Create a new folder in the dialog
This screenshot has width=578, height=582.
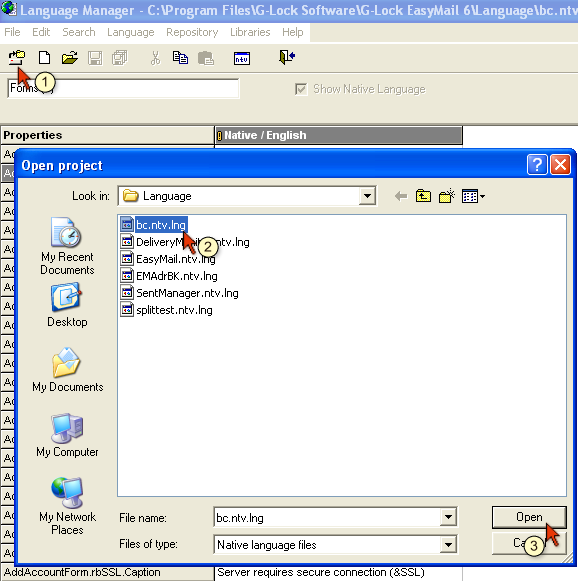447,196
